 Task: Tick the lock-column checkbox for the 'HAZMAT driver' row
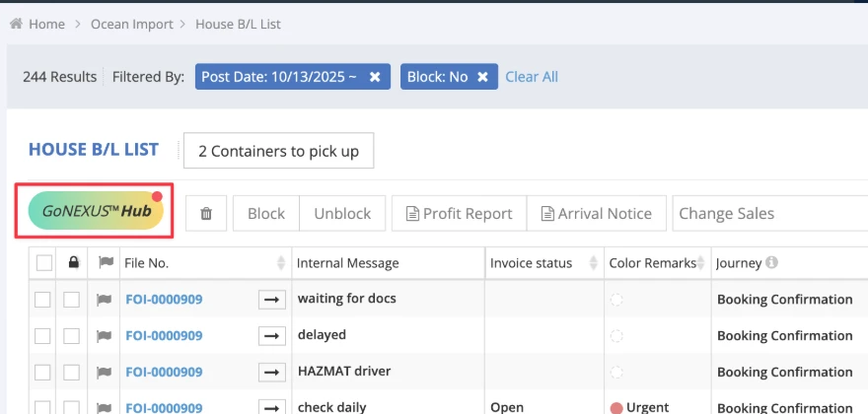tap(71, 373)
